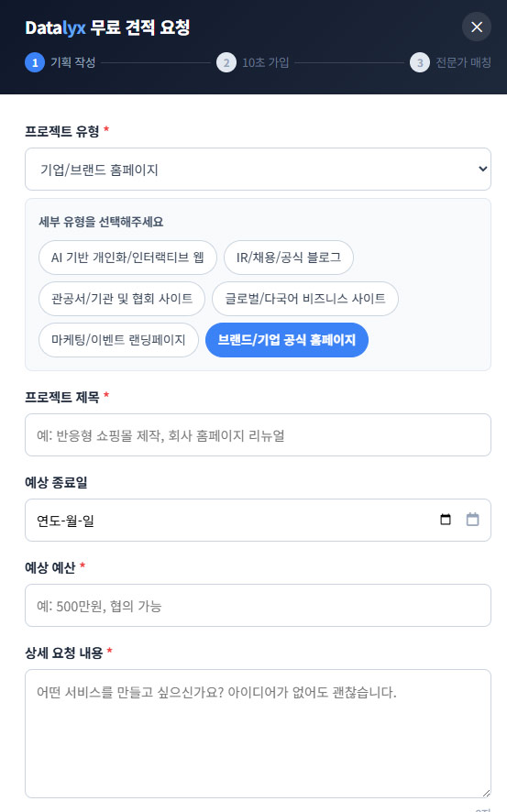Open the native black calendar picker icon
The width and height of the screenshot is (507, 812).
click(x=446, y=520)
